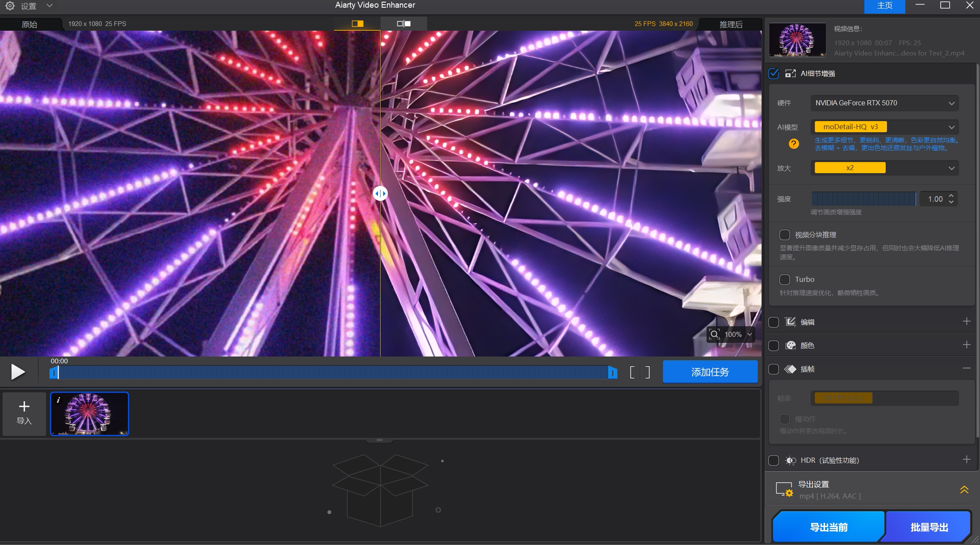Screen dimensions: 980x545
Task: Expand the 放大 x2 upscale dropdown
Action: 884,168
